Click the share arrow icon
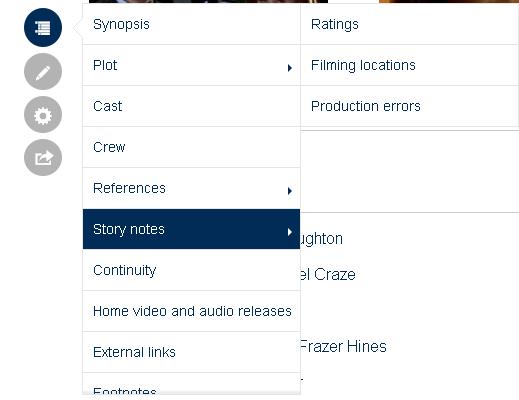The image size is (519, 400). pos(43,157)
